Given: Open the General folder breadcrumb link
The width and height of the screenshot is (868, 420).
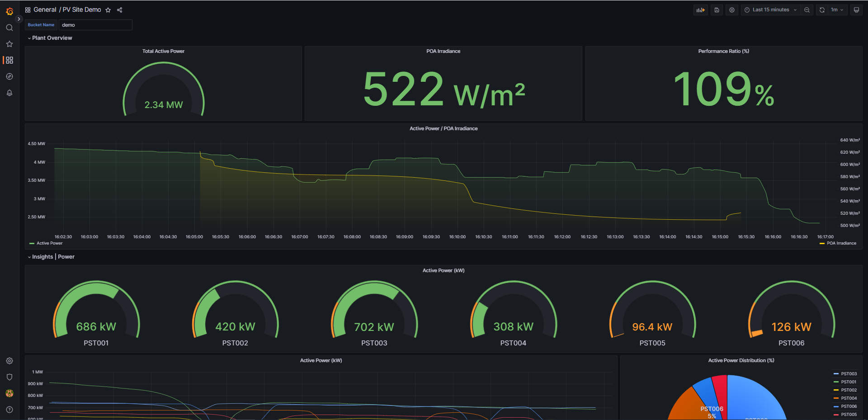Looking at the screenshot, I should coord(45,10).
